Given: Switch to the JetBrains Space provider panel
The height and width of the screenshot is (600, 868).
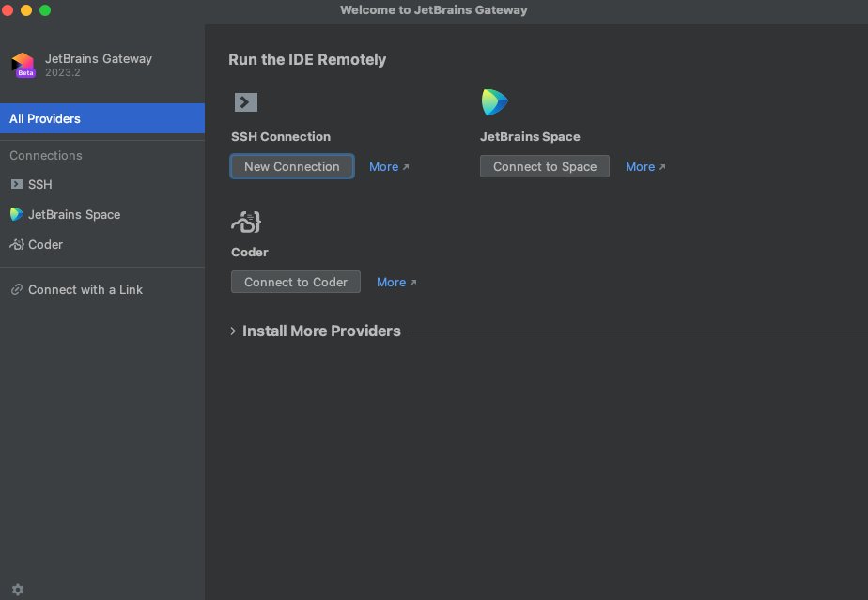Looking at the screenshot, I should click(x=544, y=166).
